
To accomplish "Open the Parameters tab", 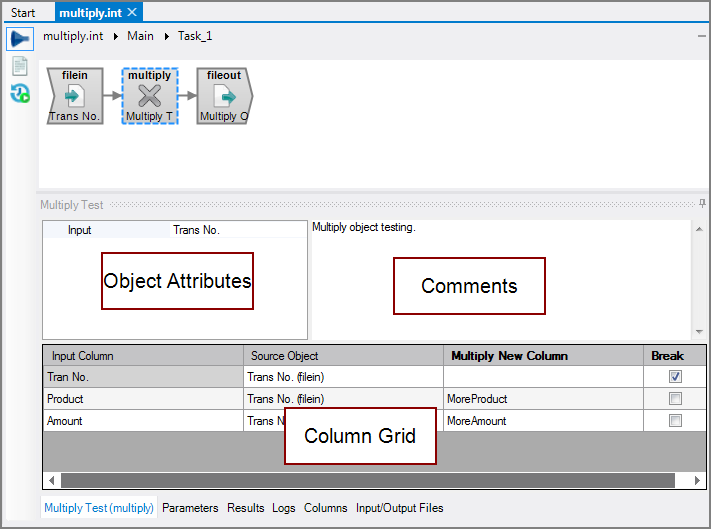I will [x=190, y=508].
